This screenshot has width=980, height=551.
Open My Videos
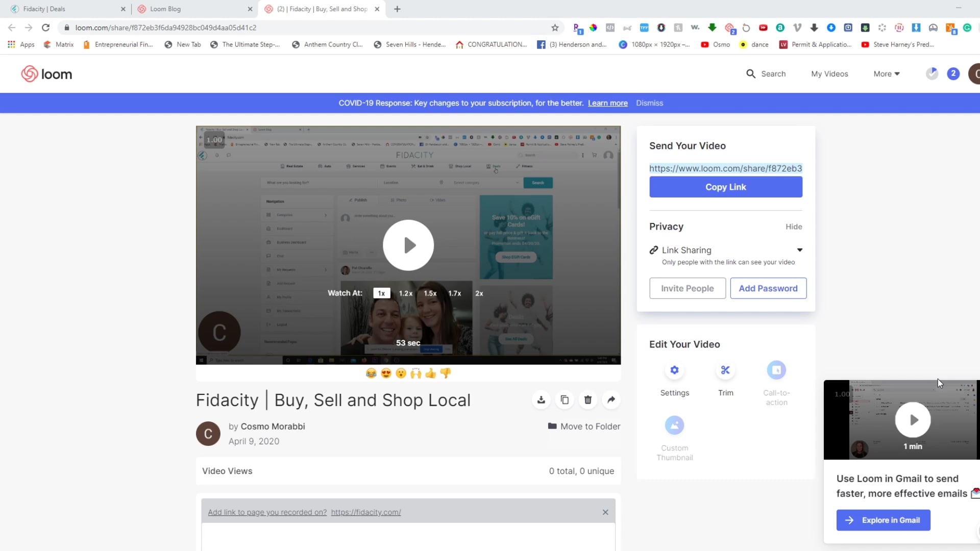point(829,73)
